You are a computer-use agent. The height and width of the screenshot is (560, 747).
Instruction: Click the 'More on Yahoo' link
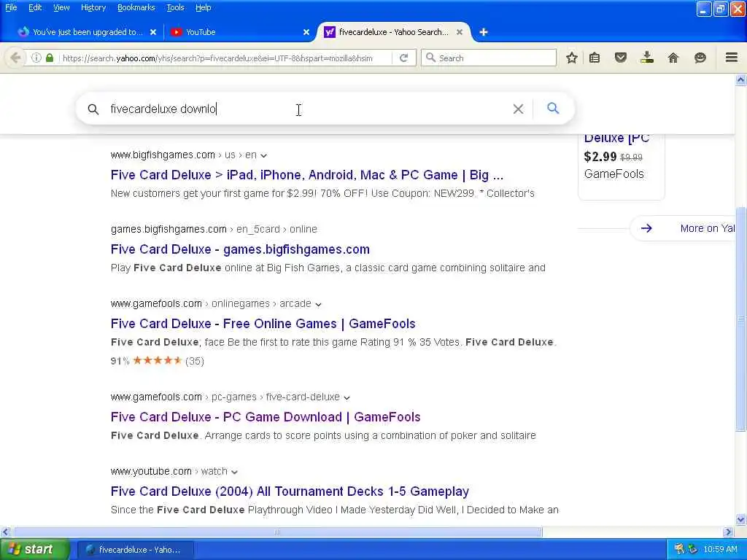708,228
